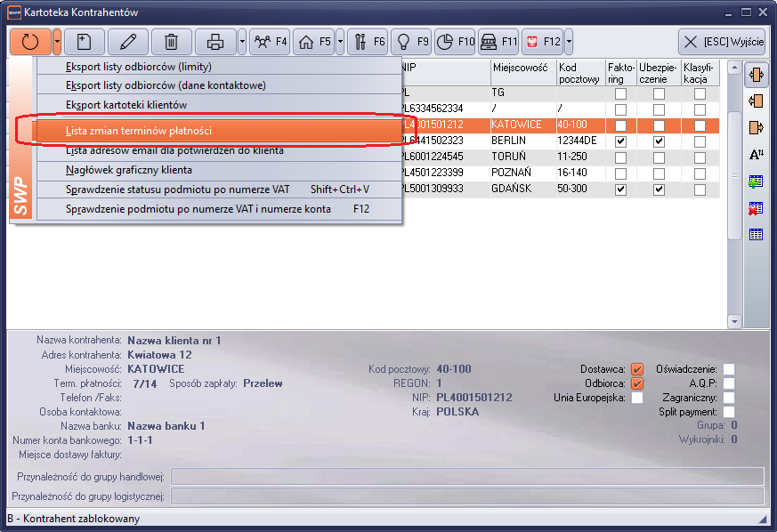Toggle Faktoring checkbox in the BERLIN row

(x=620, y=141)
